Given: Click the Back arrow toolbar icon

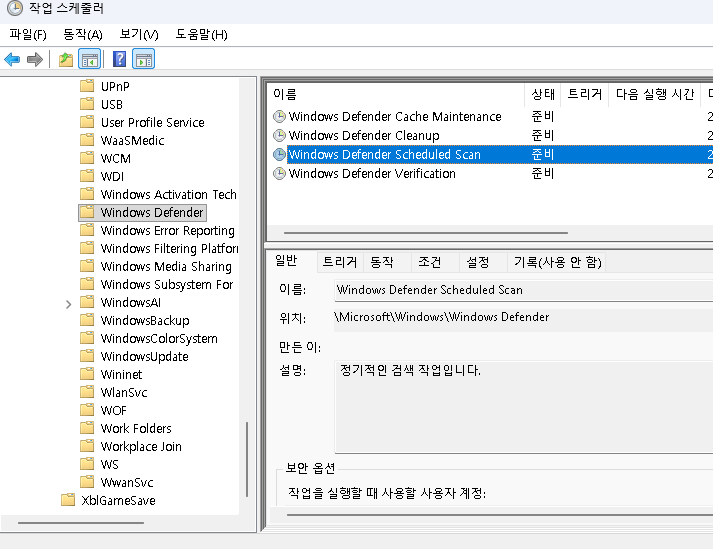Looking at the screenshot, I should [x=13, y=59].
